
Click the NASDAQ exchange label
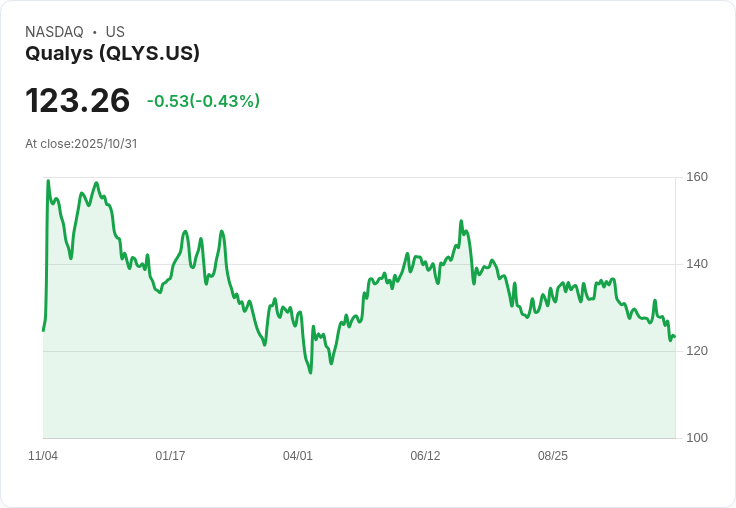click(54, 32)
